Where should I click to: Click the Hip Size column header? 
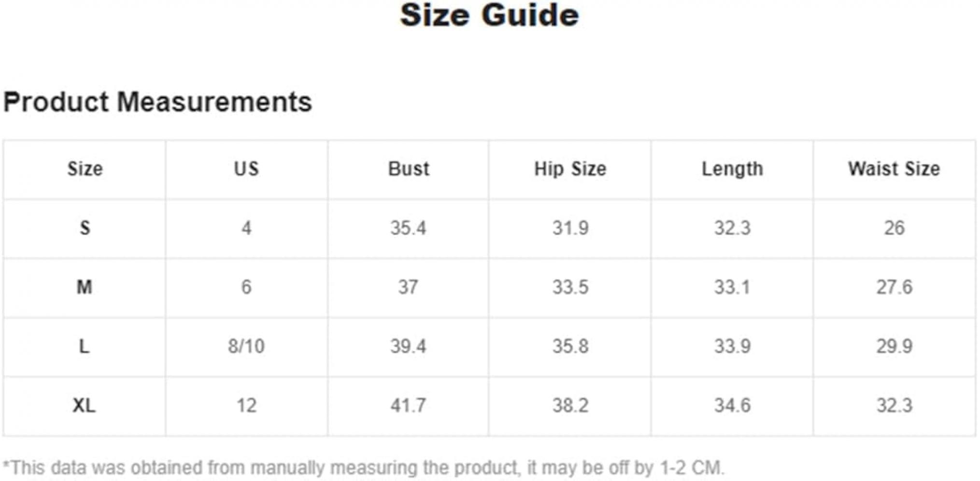point(570,169)
